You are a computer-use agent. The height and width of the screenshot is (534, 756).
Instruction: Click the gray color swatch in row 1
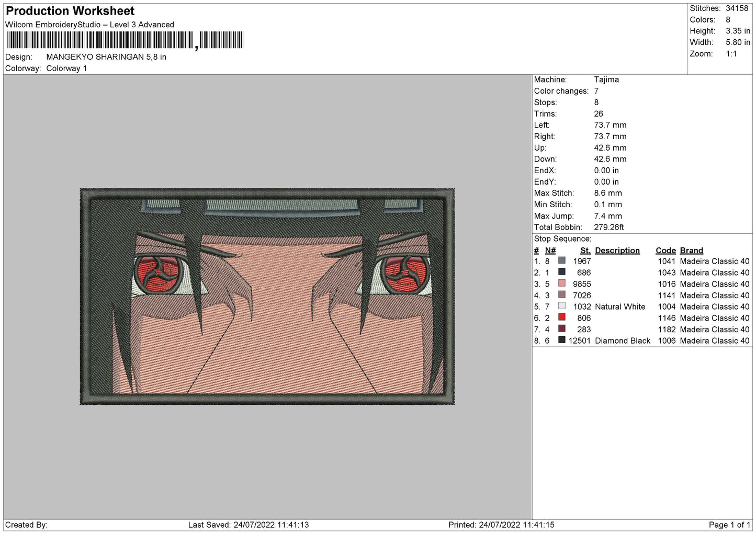[x=562, y=260]
